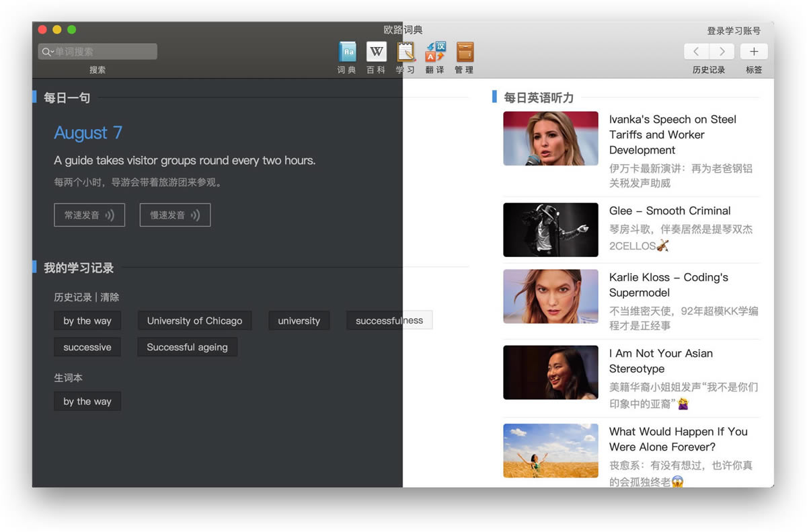Open Glee – Smooth Criminal thumbnail
807x532 pixels.
coord(550,230)
